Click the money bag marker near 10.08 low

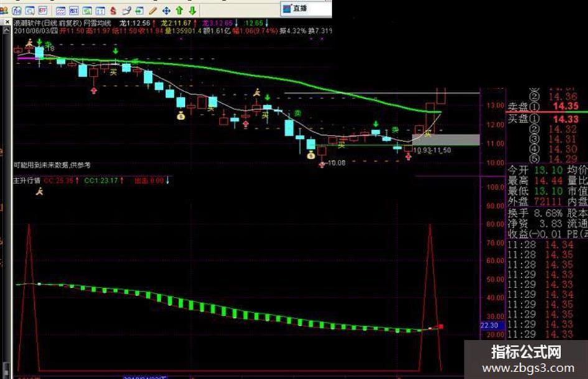(310, 155)
